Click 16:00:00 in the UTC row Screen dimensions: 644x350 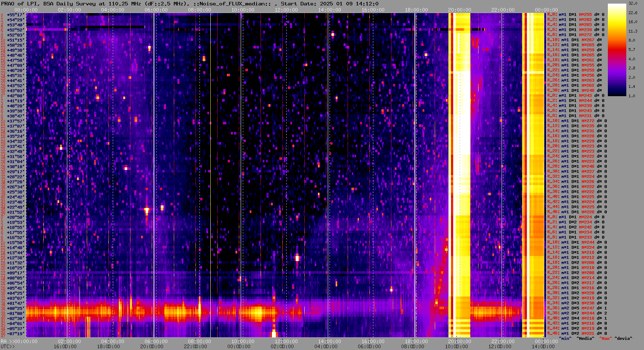pos(65,346)
